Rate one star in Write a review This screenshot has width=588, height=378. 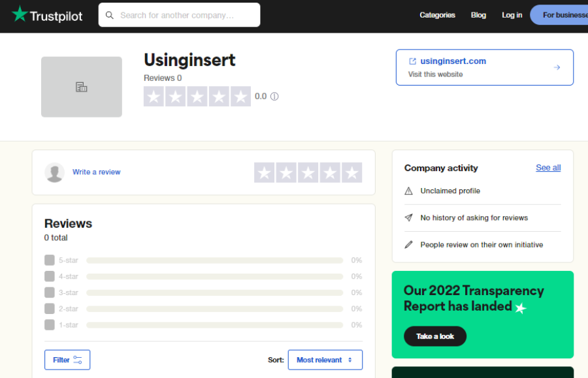click(265, 173)
